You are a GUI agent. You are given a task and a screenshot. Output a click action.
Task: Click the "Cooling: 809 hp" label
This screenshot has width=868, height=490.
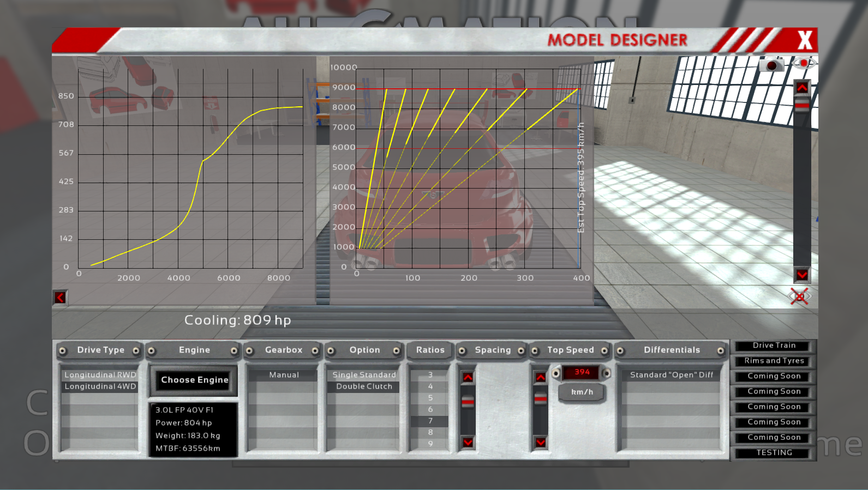tap(237, 320)
